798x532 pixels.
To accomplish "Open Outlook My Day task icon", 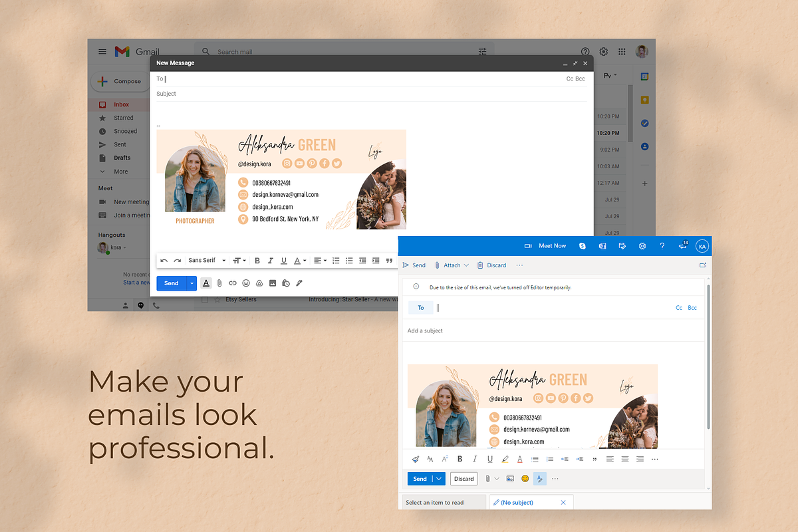I will point(622,246).
